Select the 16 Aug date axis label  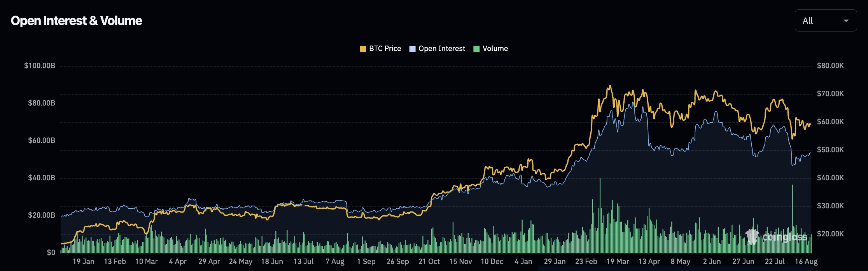(x=806, y=262)
